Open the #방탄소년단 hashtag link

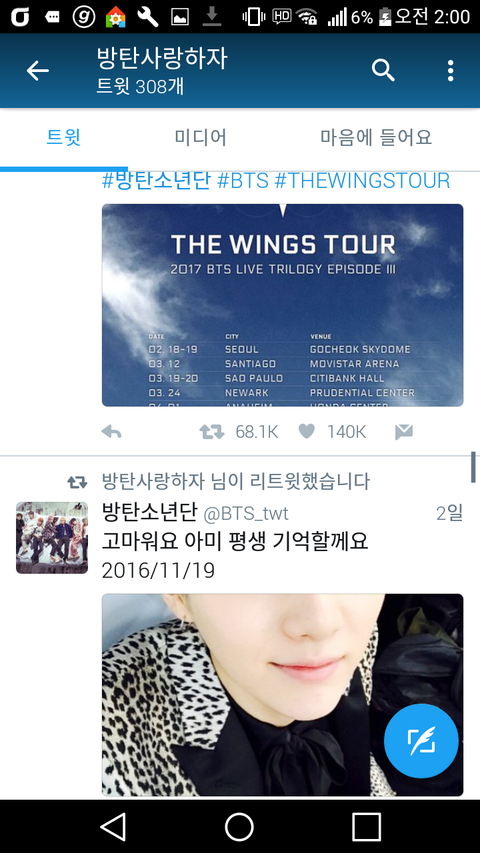(x=156, y=181)
